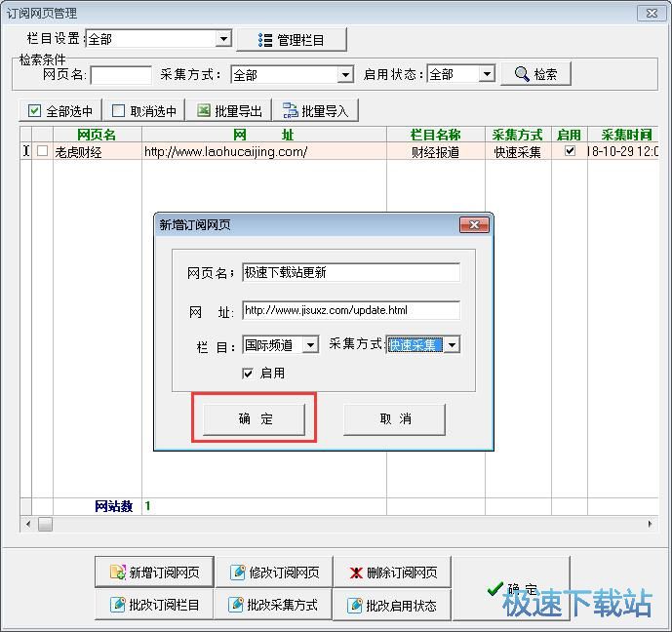This screenshot has height=632, width=672.
Task: Click the dialog's 取消 button
Action: click(394, 418)
